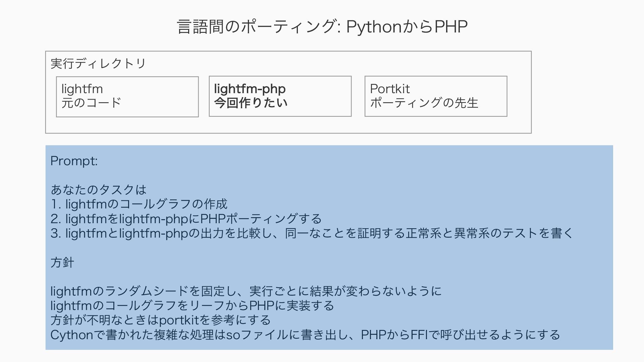Click the Prompt: heading in blue box
Screen dimensions: 644x362
[x=74, y=161]
